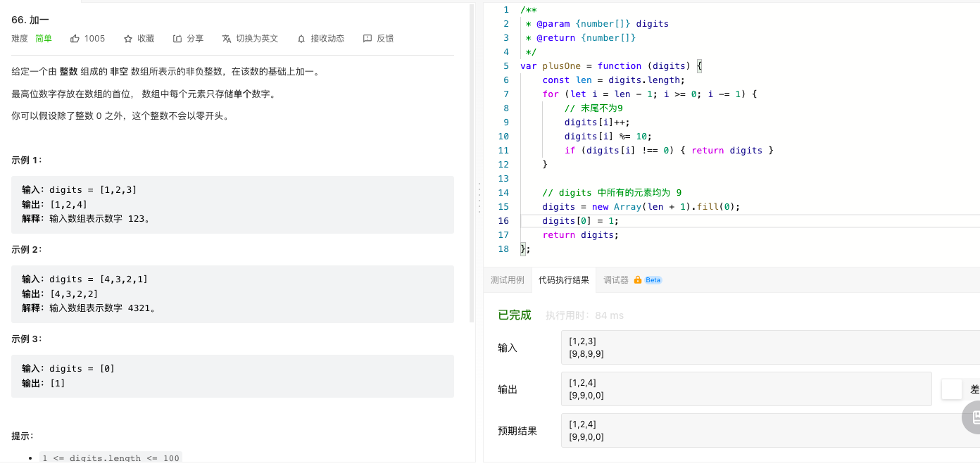Click example input digits = [4,3,2,1]
Image resolution: width=980 pixels, height=466 pixels.
point(99,279)
